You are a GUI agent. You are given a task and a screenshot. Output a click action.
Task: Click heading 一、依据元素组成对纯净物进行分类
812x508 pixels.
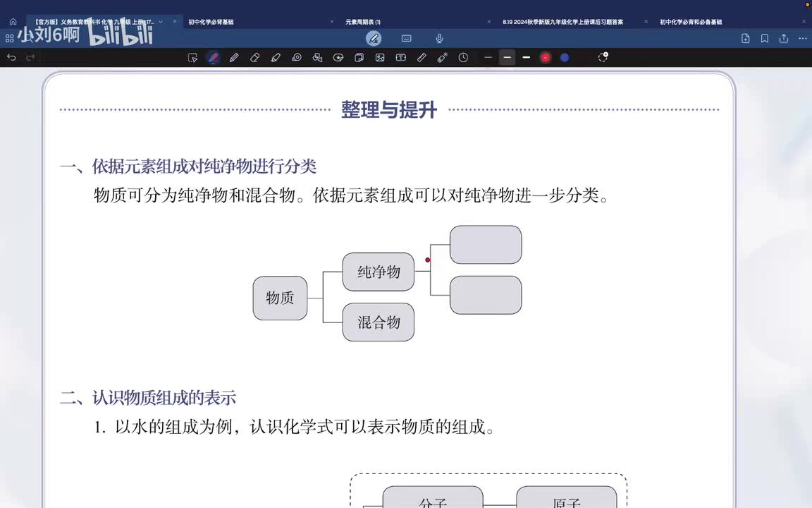(188, 167)
